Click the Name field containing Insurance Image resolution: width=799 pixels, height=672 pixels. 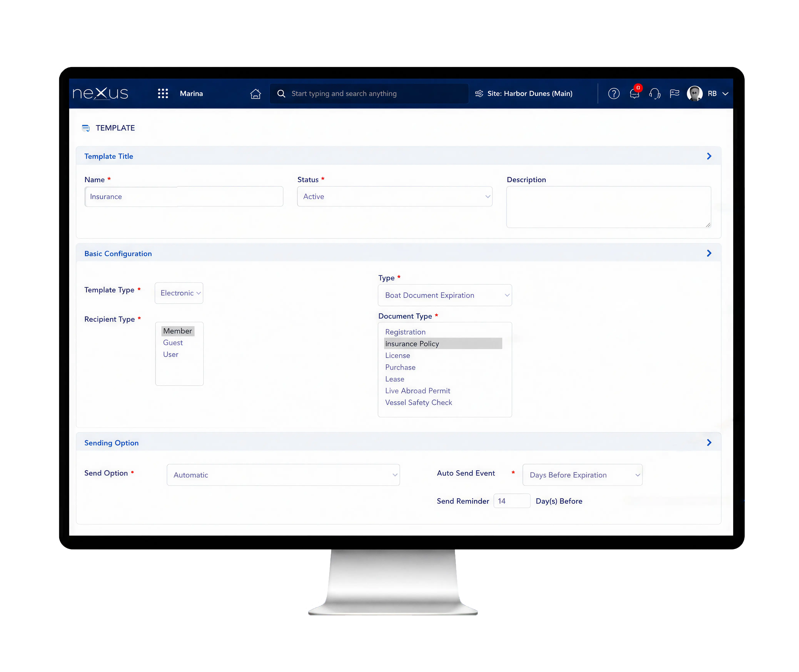(x=184, y=197)
